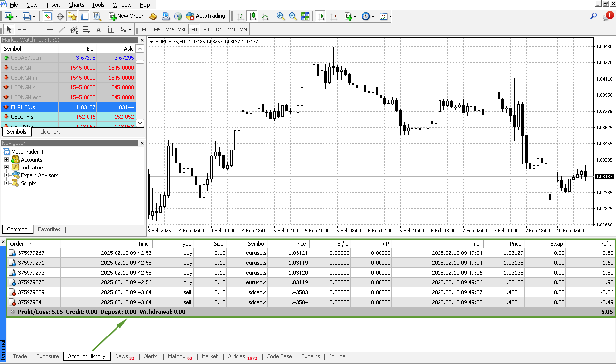Expand the Accounts tree node
The width and height of the screenshot is (616, 364).
(x=7, y=160)
